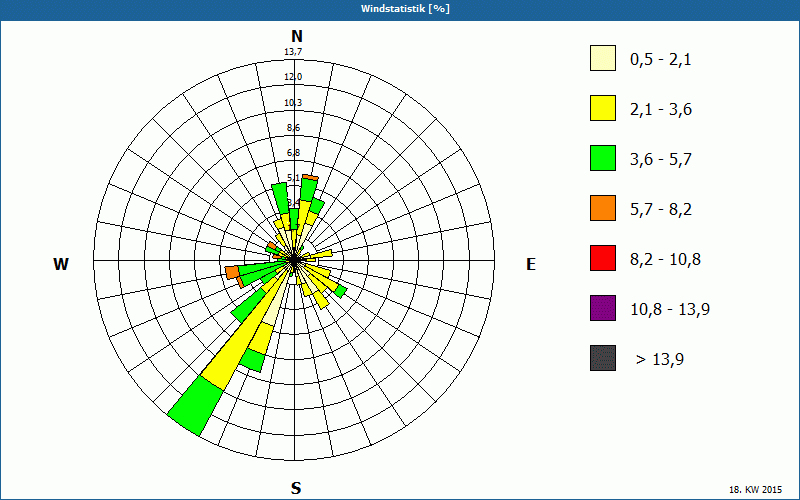The height and width of the screenshot is (500, 800).
Task: Click the green tip of the southeast bar
Action: click(x=341, y=291)
